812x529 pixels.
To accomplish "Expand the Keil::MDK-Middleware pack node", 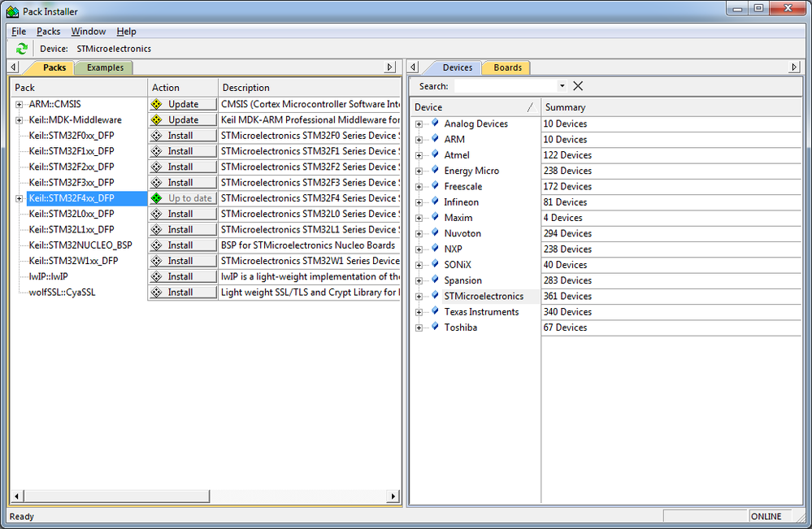I will (20, 120).
